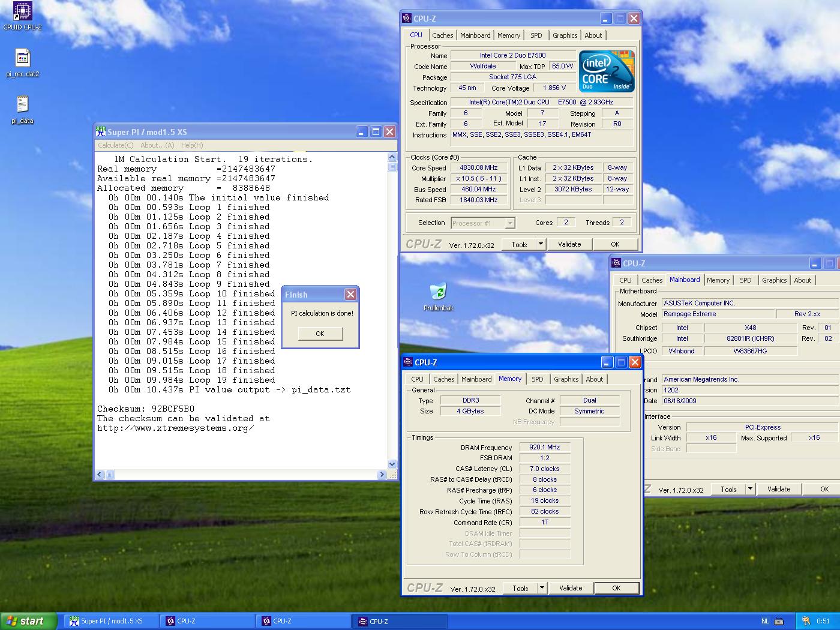Switch to SPD tab in top CPU-Z window
The height and width of the screenshot is (630, 840).
click(x=536, y=35)
